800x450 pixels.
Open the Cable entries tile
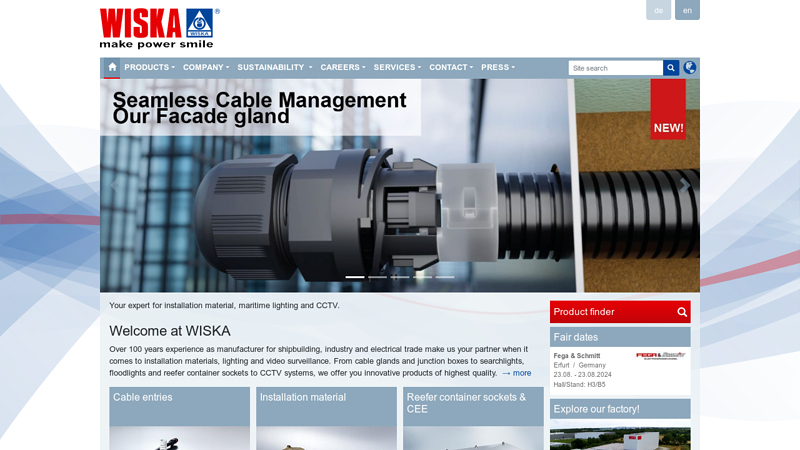[x=180, y=418]
